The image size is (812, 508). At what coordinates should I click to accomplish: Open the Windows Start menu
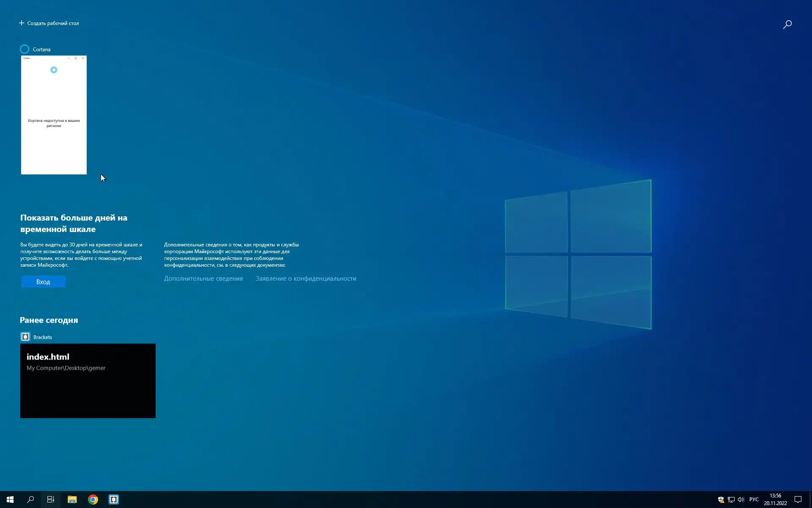pyautogui.click(x=10, y=500)
